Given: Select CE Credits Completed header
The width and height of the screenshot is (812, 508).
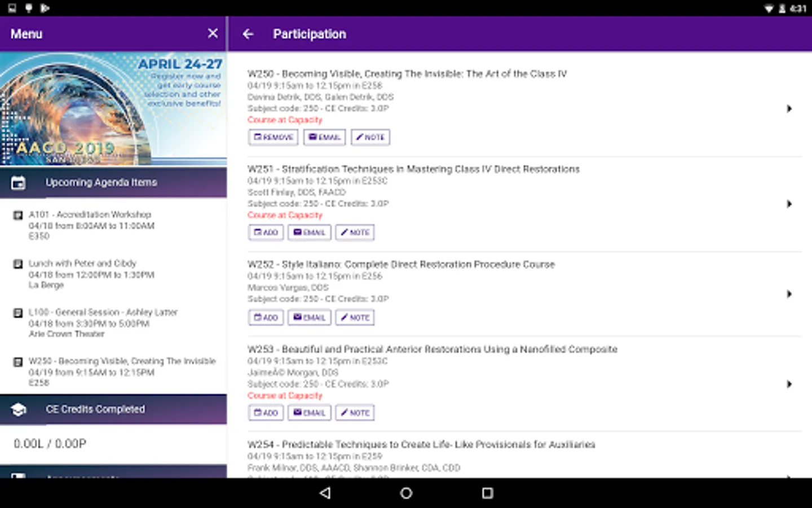Looking at the screenshot, I should [x=113, y=409].
